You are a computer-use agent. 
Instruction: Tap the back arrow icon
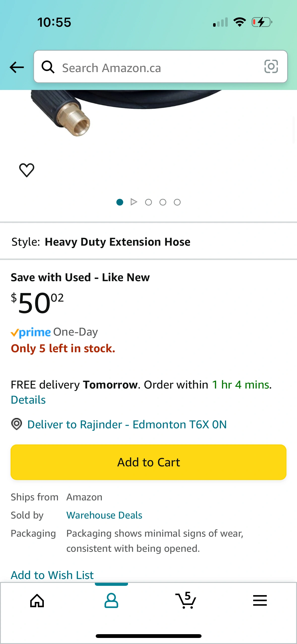pos(17,67)
